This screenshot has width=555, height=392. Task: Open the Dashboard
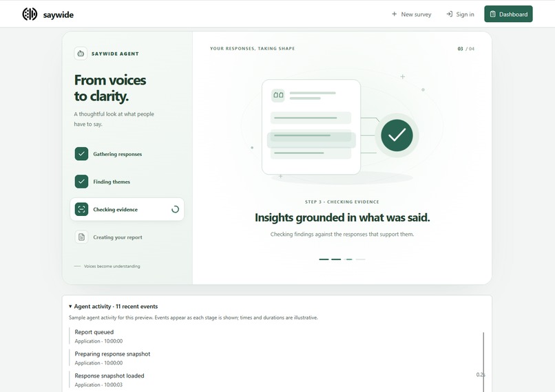(508, 14)
